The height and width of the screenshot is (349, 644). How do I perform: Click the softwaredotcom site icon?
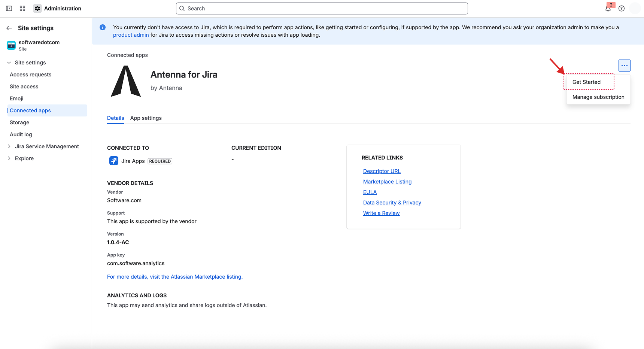[11, 45]
